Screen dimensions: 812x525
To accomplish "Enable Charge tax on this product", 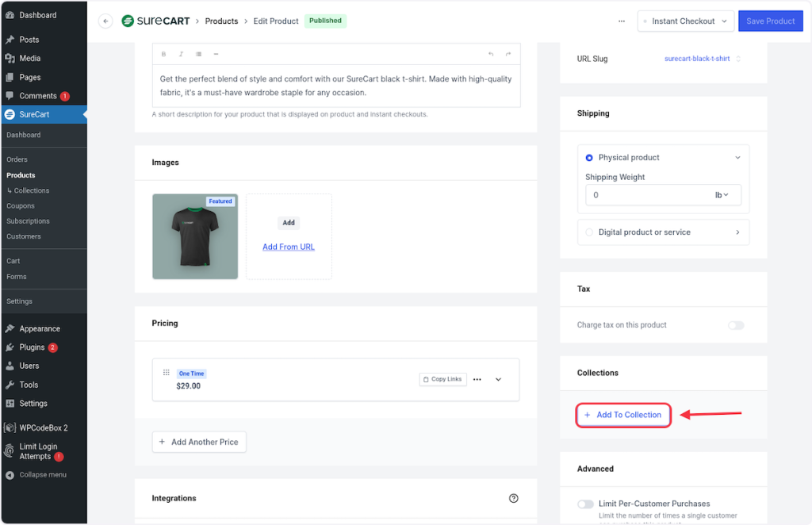I will [736, 325].
